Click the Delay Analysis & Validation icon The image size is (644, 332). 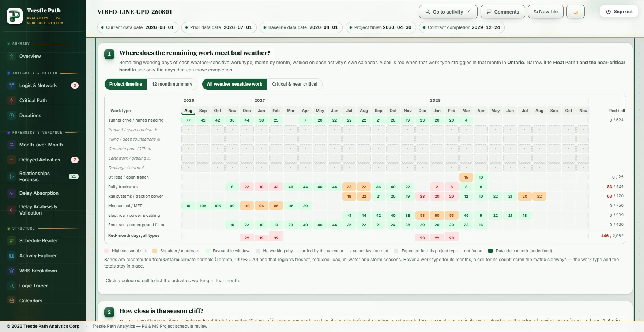12,210
